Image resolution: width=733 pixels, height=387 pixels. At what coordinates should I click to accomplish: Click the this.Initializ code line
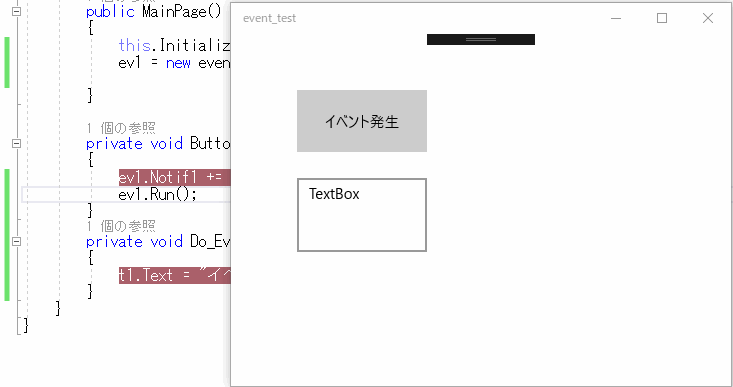tap(174, 45)
